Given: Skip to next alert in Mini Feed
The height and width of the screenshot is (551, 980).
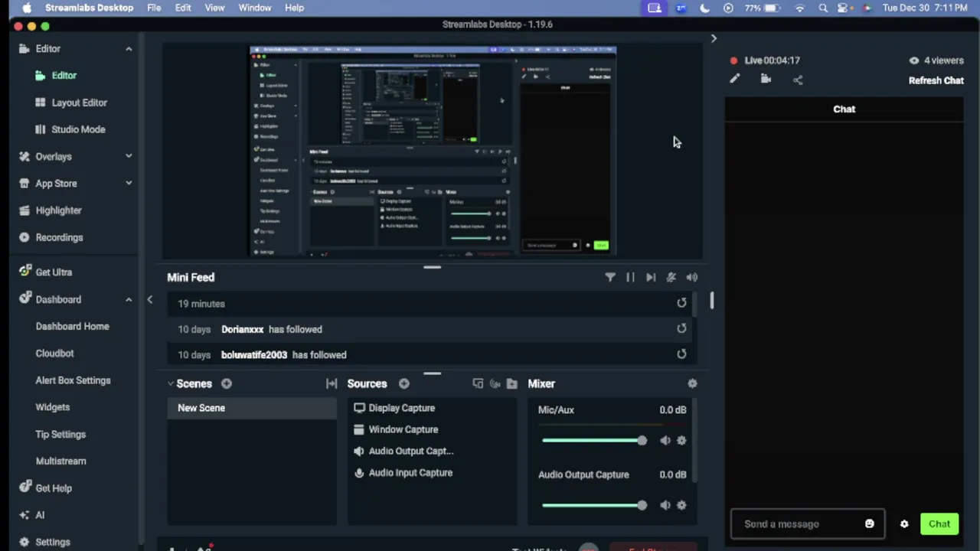Looking at the screenshot, I should (x=651, y=277).
